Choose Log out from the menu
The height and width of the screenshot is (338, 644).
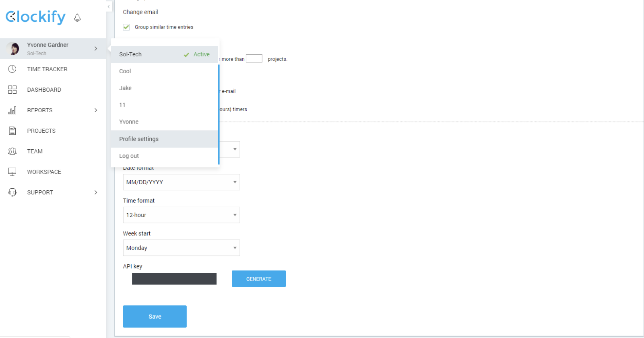(x=129, y=156)
